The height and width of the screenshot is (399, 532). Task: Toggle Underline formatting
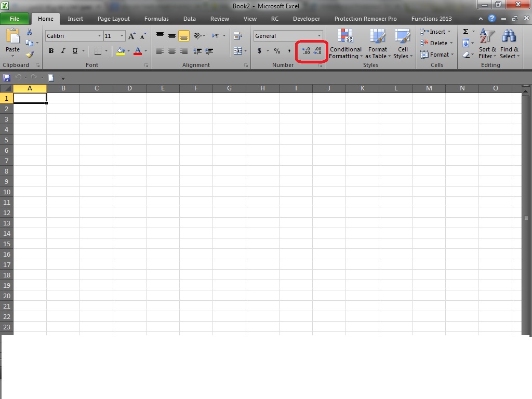click(x=75, y=51)
